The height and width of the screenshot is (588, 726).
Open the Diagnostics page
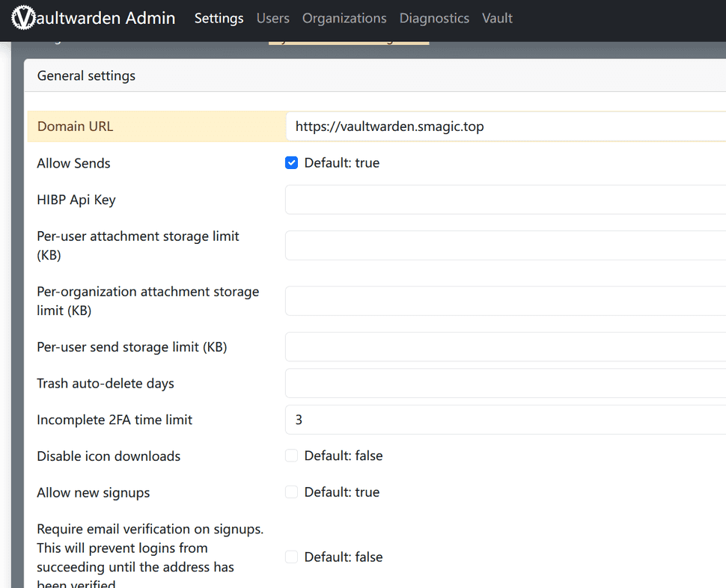point(434,18)
